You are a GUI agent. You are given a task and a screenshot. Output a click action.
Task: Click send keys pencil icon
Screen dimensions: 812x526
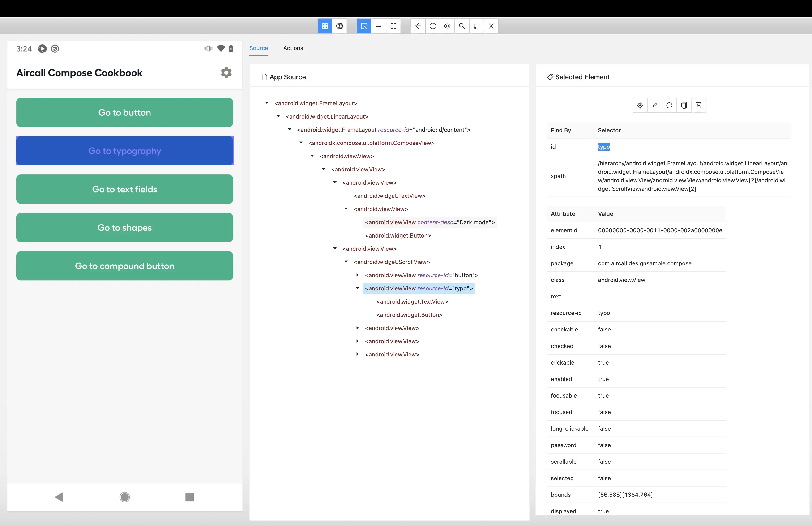click(655, 105)
